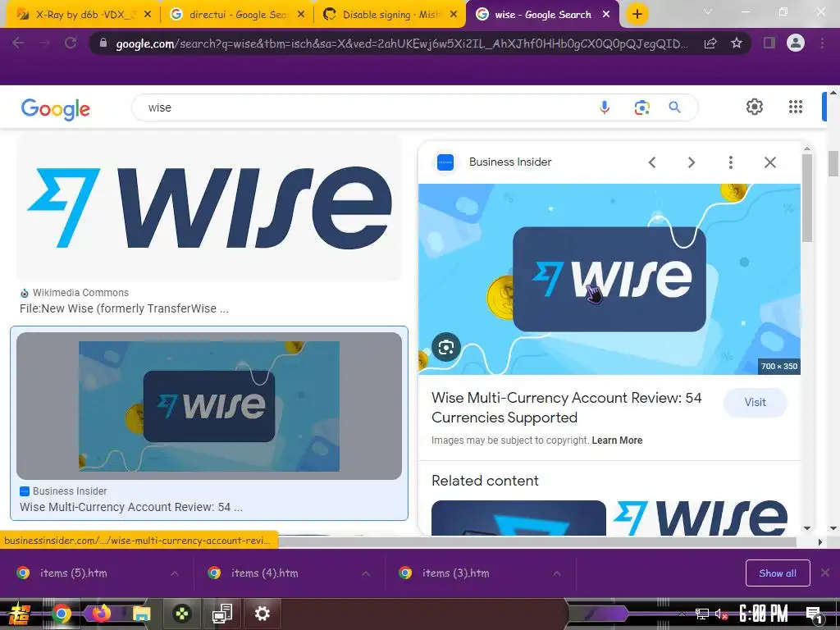The width and height of the screenshot is (840, 630).
Task: Click the Visit button
Action: point(755,402)
